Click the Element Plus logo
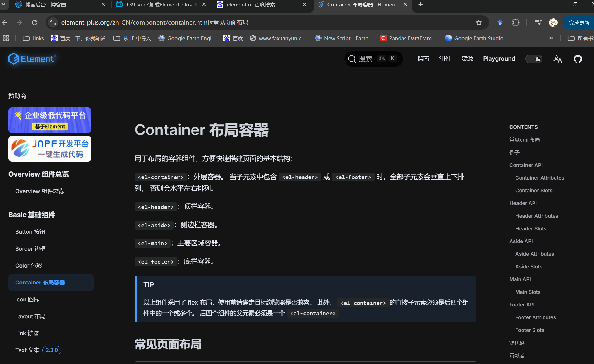This screenshot has height=364, width=594. click(x=32, y=59)
